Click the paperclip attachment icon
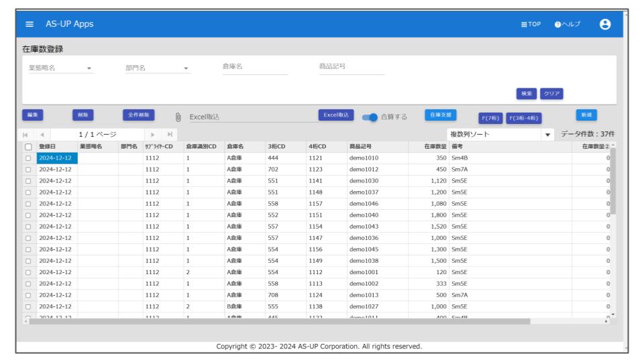 pyautogui.click(x=178, y=117)
